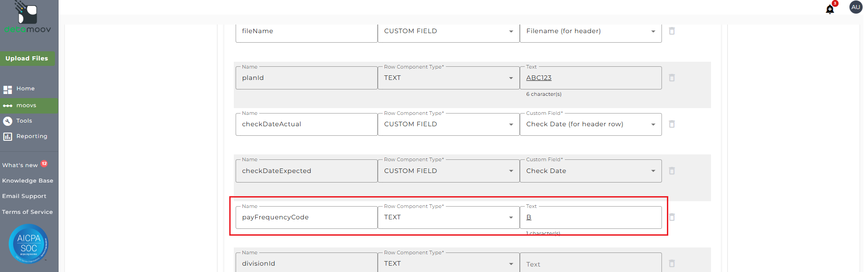The width and height of the screenshot is (868, 272).
Task: Open the Reporting sidebar item
Action: 31,136
